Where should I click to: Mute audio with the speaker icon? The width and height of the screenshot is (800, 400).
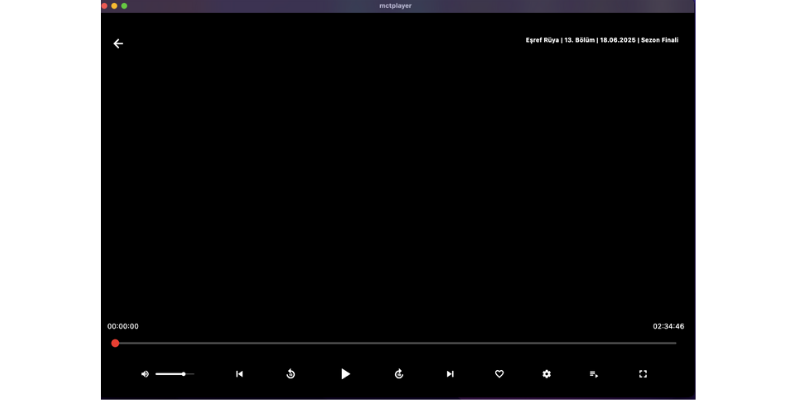click(145, 374)
